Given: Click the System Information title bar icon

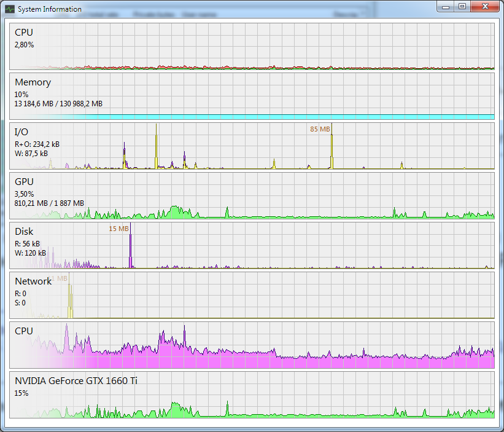Looking at the screenshot, I should (10, 9).
